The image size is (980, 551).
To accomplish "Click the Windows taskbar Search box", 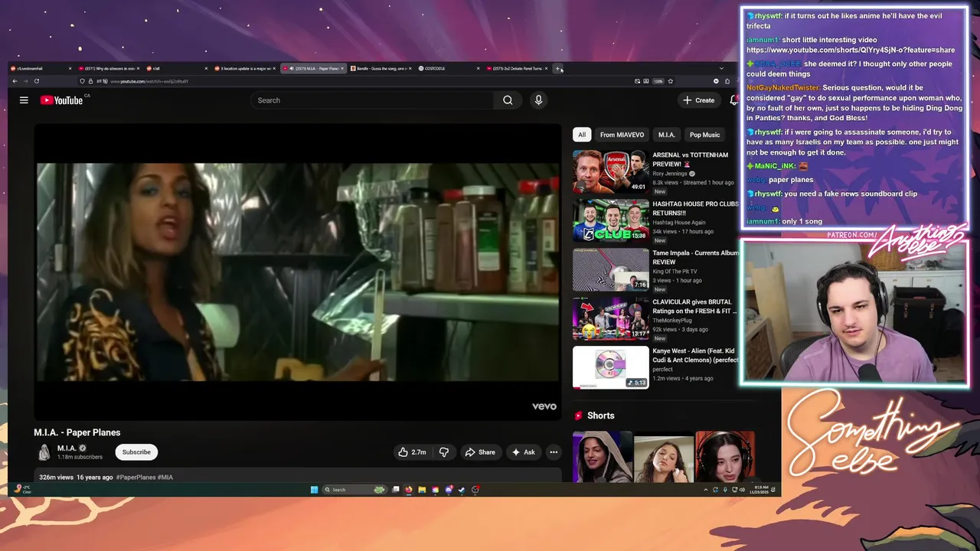I will pyautogui.click(x=355, y=490).
